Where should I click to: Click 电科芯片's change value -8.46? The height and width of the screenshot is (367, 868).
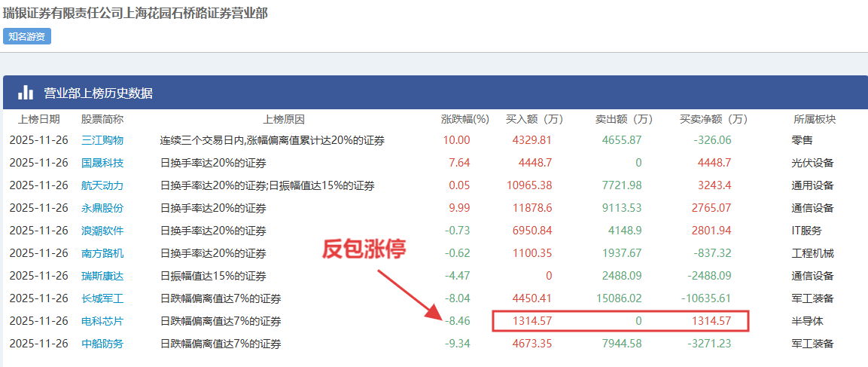458,321
